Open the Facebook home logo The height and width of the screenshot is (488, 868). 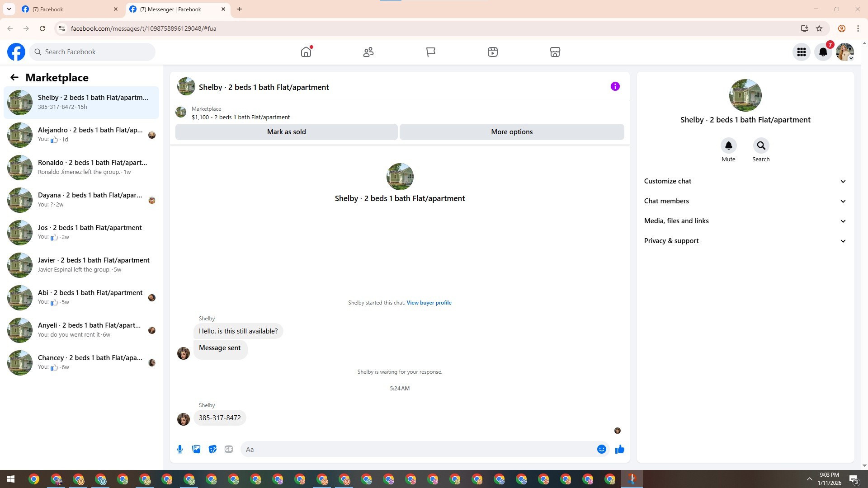tap(16, 52)
